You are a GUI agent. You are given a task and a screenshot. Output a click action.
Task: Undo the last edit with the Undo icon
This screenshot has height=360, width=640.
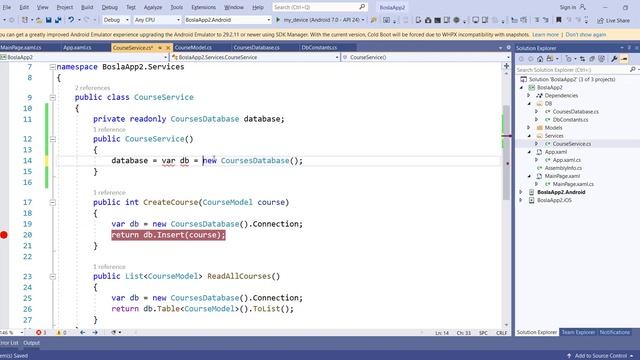click(x=71, y=20)
